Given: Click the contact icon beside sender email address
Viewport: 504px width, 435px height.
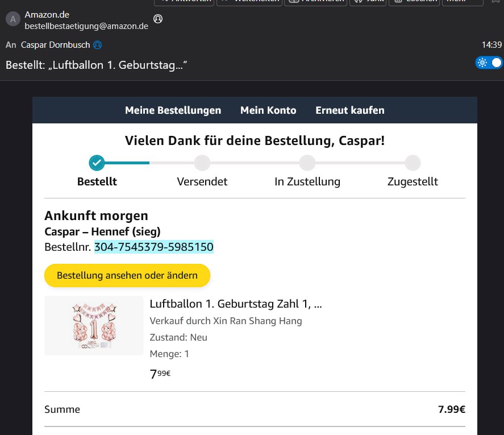Looking at the screenshot, I should tap(158, 19).
